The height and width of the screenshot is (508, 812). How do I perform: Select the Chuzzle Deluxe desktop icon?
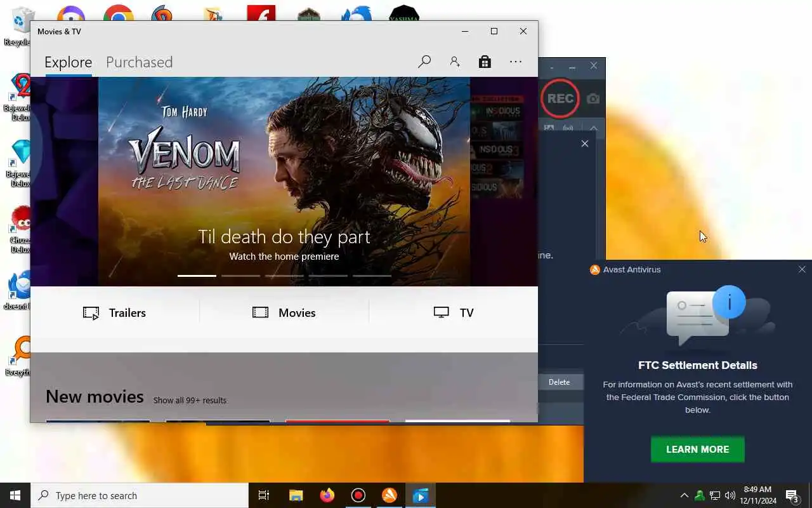pyautogui.click(x=22, y=229)
